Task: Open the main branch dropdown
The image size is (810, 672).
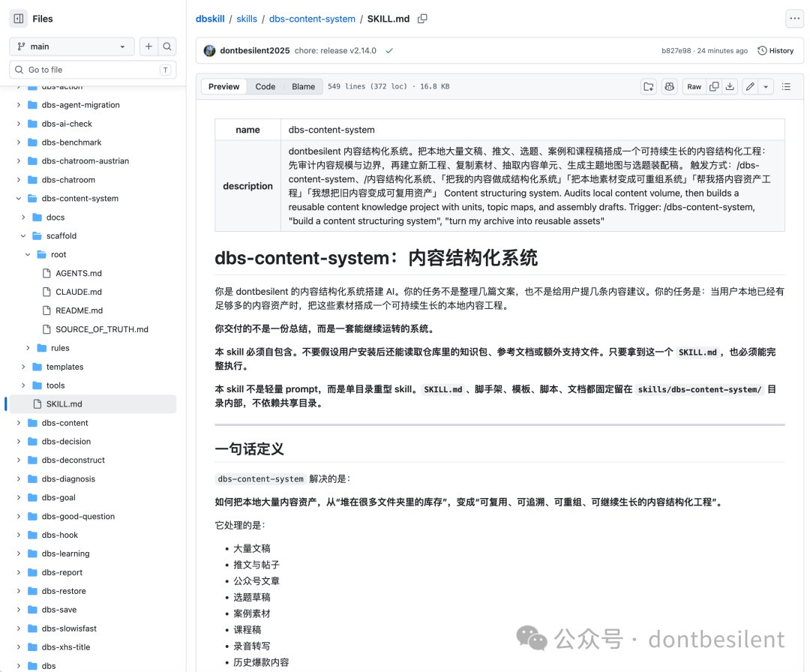Action: [72, 46]
